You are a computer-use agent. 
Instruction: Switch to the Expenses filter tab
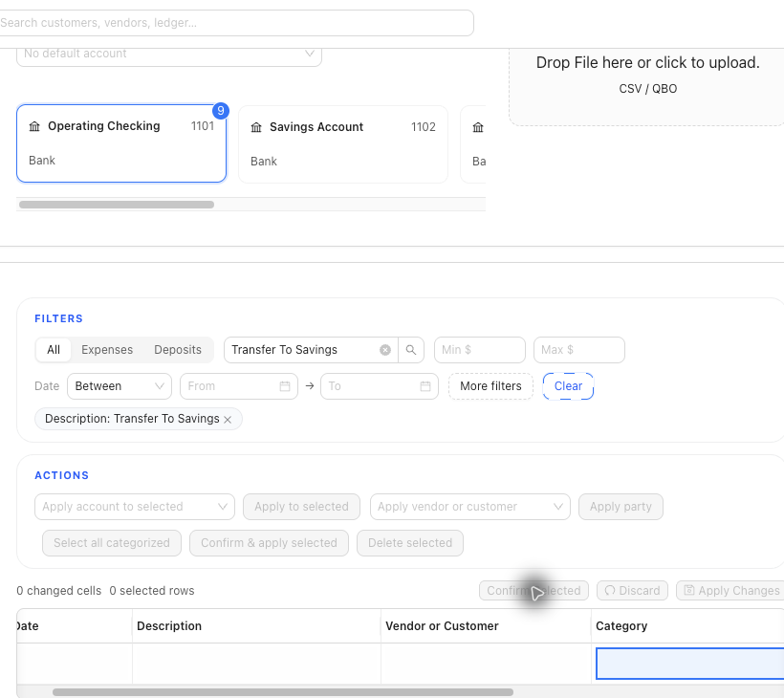point(107,350)
